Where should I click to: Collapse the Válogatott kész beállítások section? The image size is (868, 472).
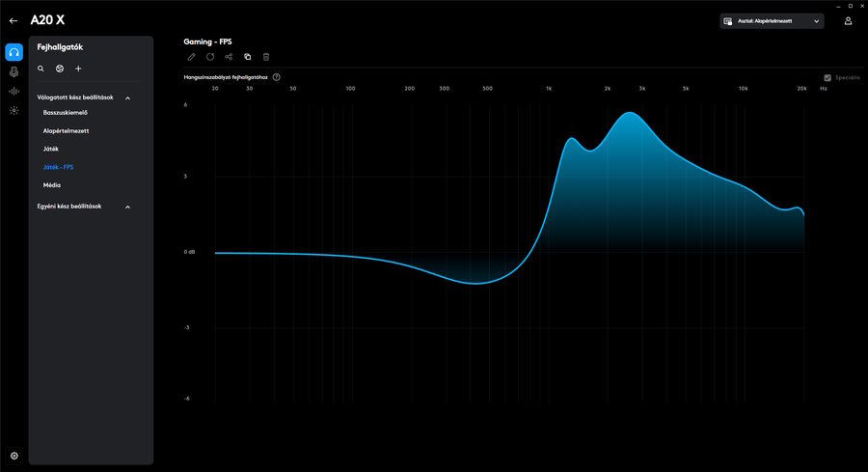click(x=127, y=97)
